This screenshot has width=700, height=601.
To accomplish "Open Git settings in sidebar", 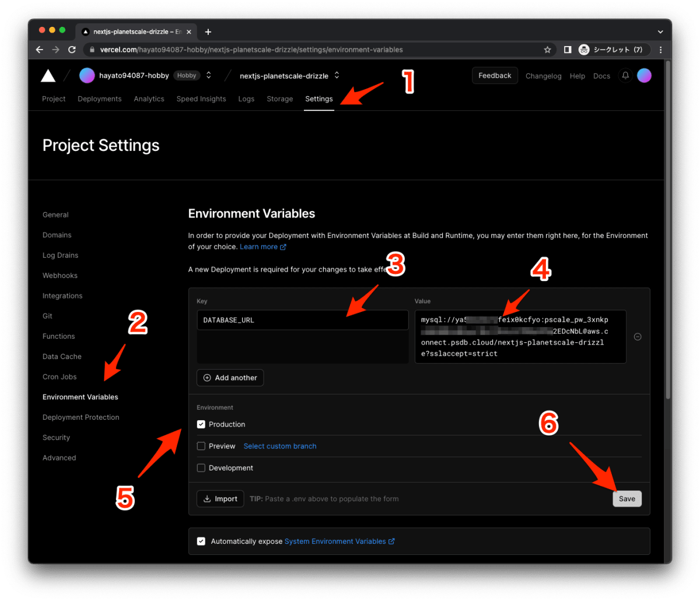I will [x=47, y=316].
